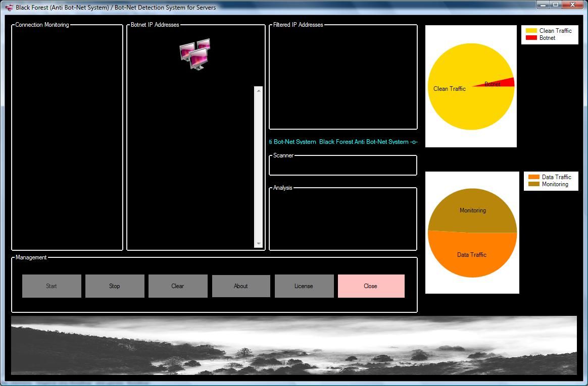Click the misty forest banner image
Screen dimensions: 588x386
294,345
